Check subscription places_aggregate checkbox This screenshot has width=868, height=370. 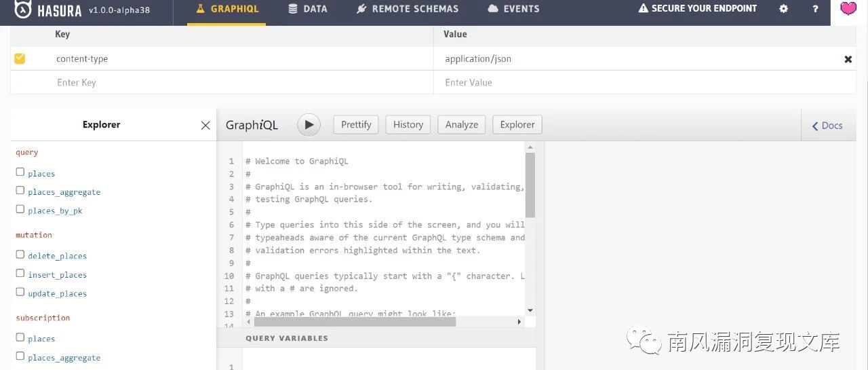[x=20, y=356]
